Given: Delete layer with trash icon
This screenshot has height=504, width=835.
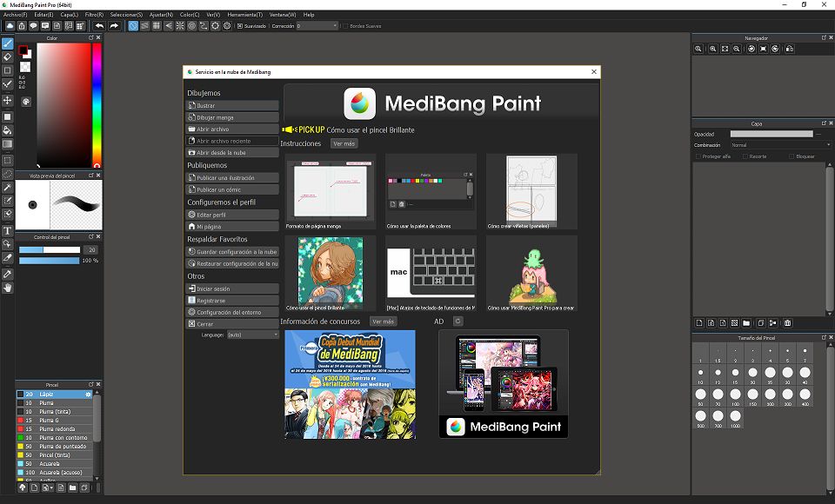Looking at the screenshot, I should [788, 323].
